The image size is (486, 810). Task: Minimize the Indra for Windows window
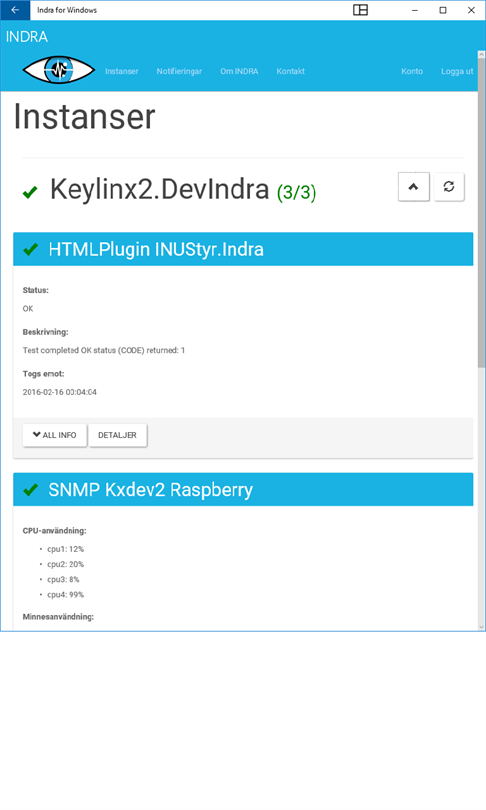pyautogui.click(x=414, y=10)
